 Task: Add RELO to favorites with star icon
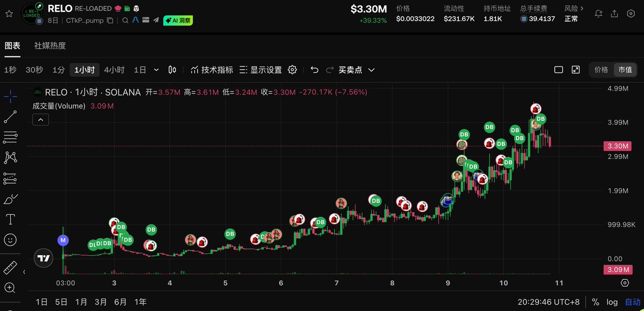pos(9,14)
